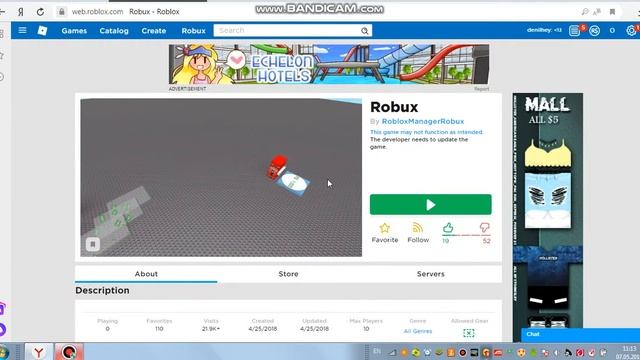Follow the game with feed icon
Image resolution: width=640 pixels, height=360 pixels.
click(418, 228)
